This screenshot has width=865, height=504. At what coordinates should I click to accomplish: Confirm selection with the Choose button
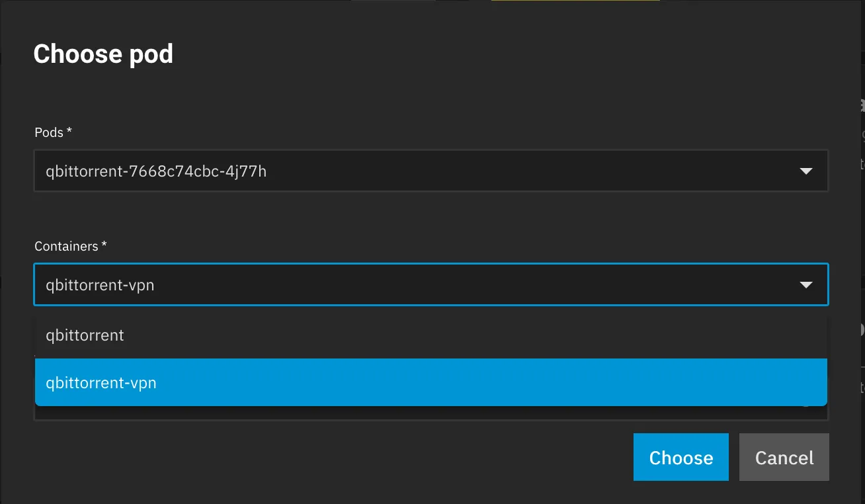680,457
